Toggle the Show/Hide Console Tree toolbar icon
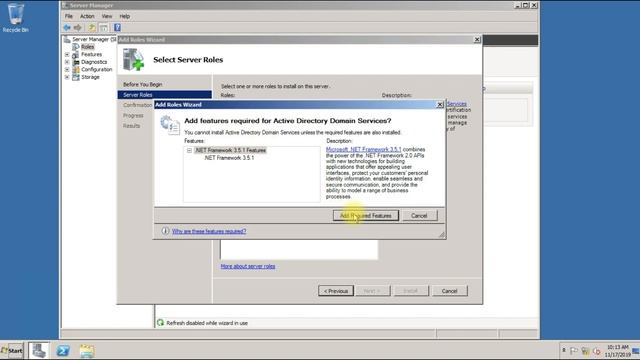This screenshot has height=360, width=640. coord(104,27)
